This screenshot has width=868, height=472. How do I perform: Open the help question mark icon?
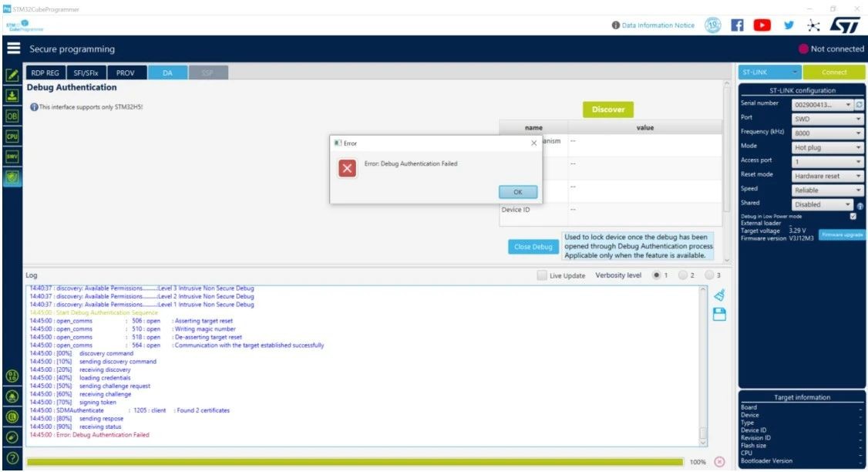(12, 458)
